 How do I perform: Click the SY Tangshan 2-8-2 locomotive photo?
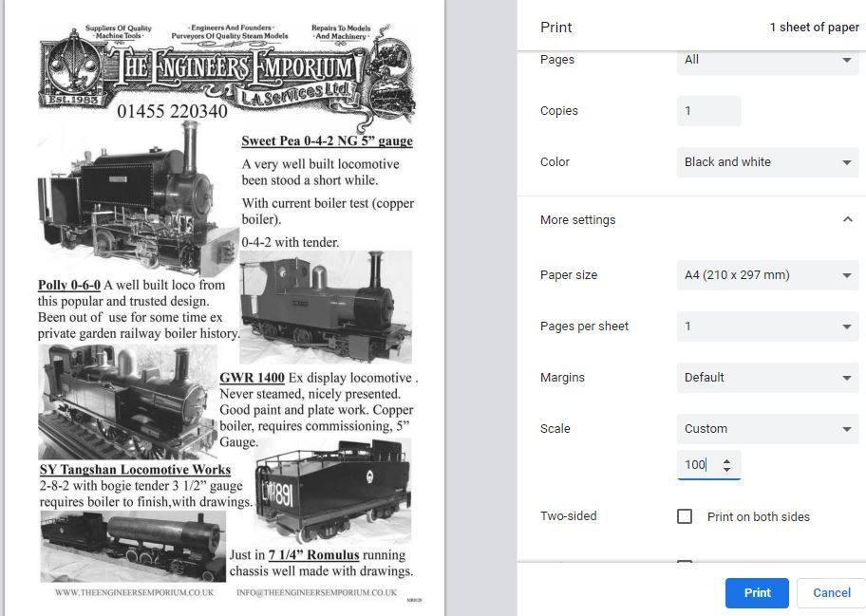(x=133, y=547)
